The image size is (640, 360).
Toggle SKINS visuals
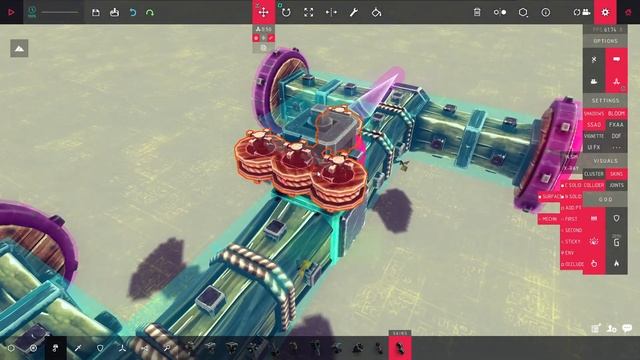pos(616,174)
